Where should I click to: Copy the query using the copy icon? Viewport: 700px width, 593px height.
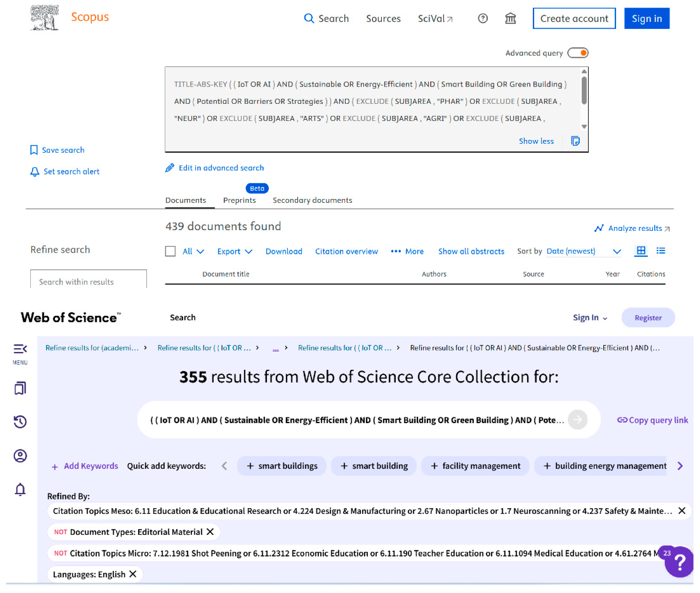(575, 141)
